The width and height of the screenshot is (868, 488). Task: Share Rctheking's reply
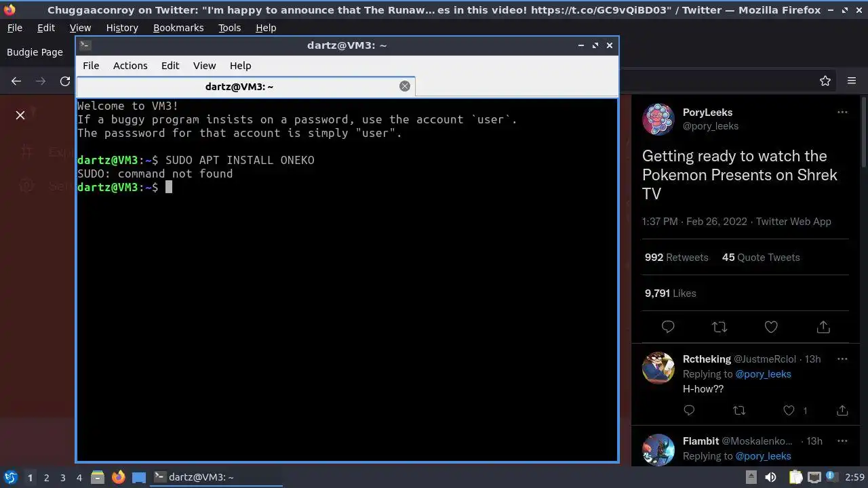[x=842, y=410]
